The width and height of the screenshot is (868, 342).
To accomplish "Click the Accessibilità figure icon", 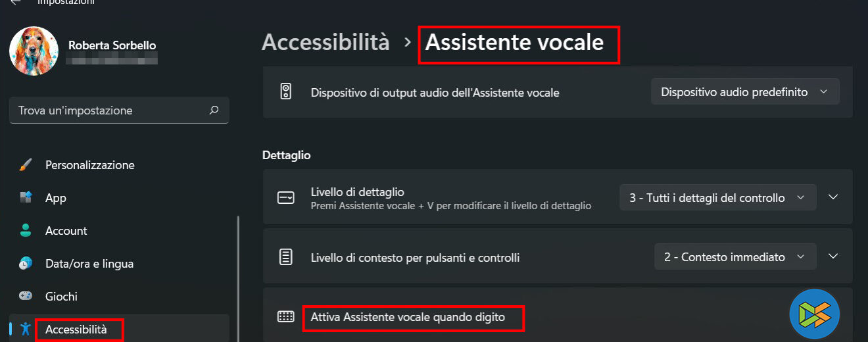I will [26, 329].
